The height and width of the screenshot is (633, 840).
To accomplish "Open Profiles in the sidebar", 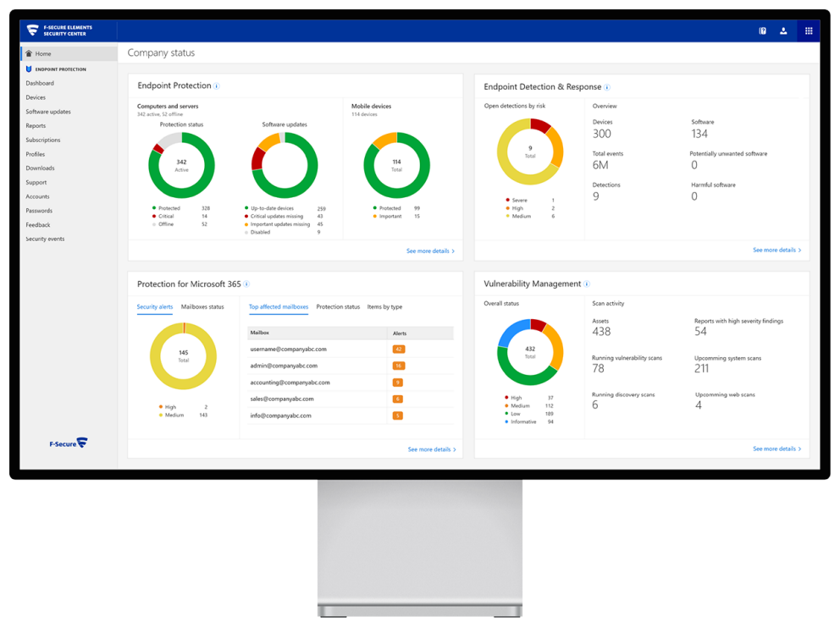I will coord(36,154).
